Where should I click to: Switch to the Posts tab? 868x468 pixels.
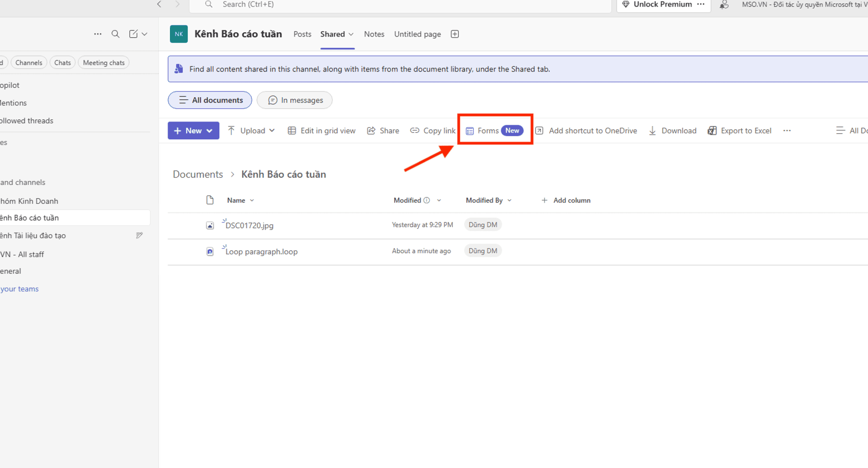[x=302, y=34]
